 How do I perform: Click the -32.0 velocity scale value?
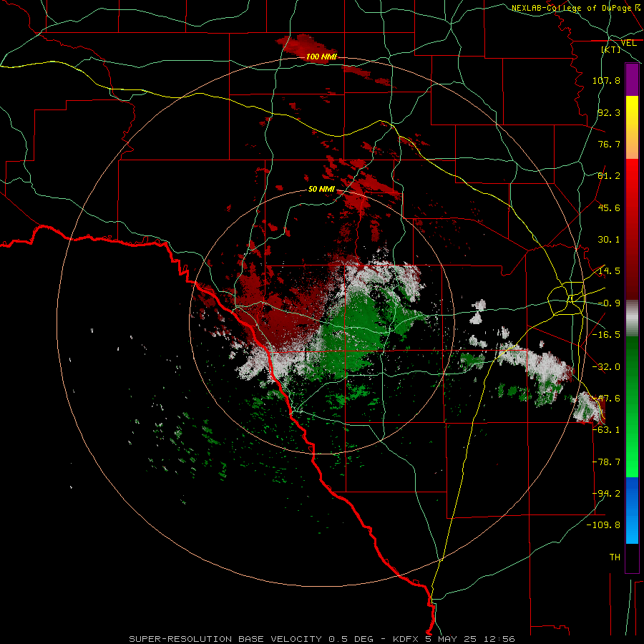tap(606, 367)
